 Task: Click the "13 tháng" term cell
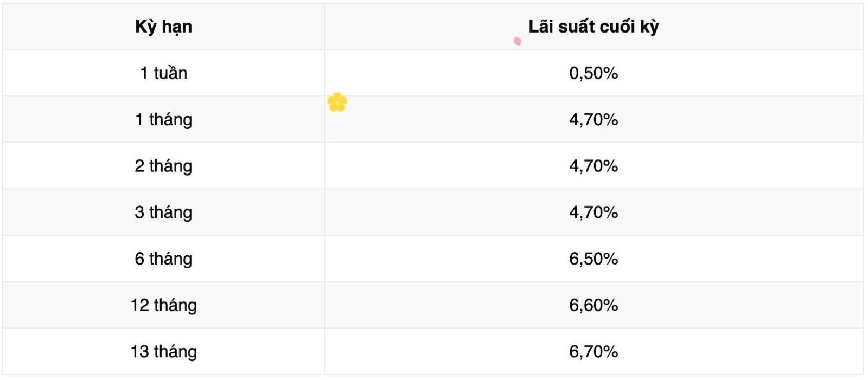pos(163,352)
